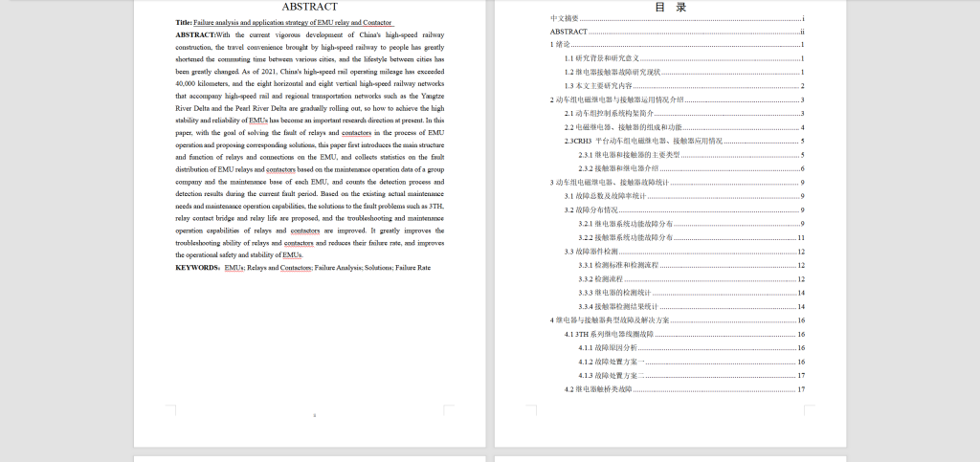Screen dimensions: 980x462
Task: Click TOC entry 4.2 继电器触桥类故障
Action: click(598, 389)
